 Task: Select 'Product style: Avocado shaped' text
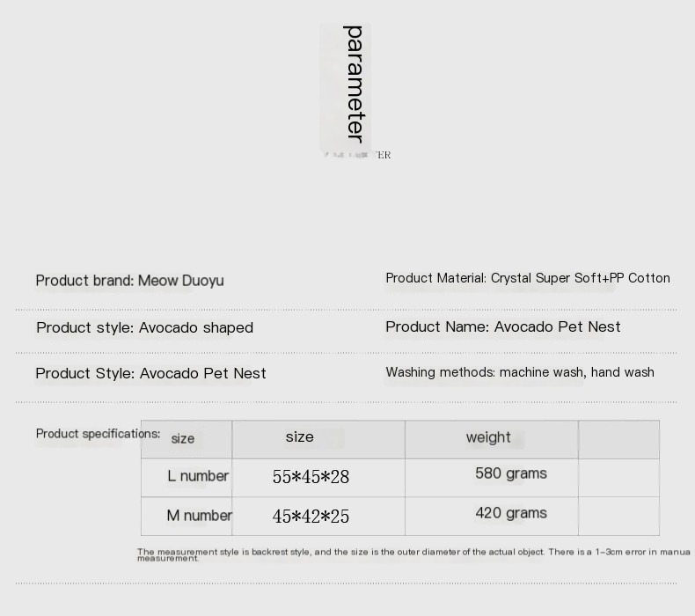(144, 327)
